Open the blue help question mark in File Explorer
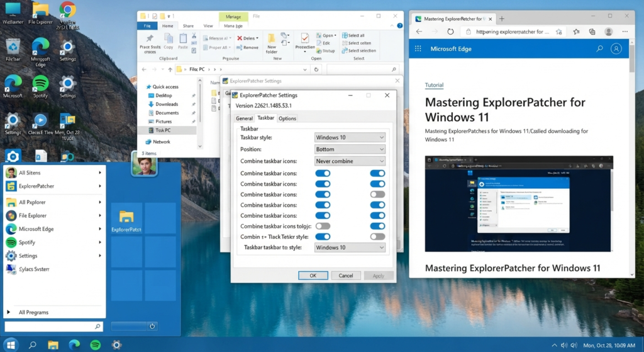The height and width of the screenshot is (352, 644). point(399,25)
